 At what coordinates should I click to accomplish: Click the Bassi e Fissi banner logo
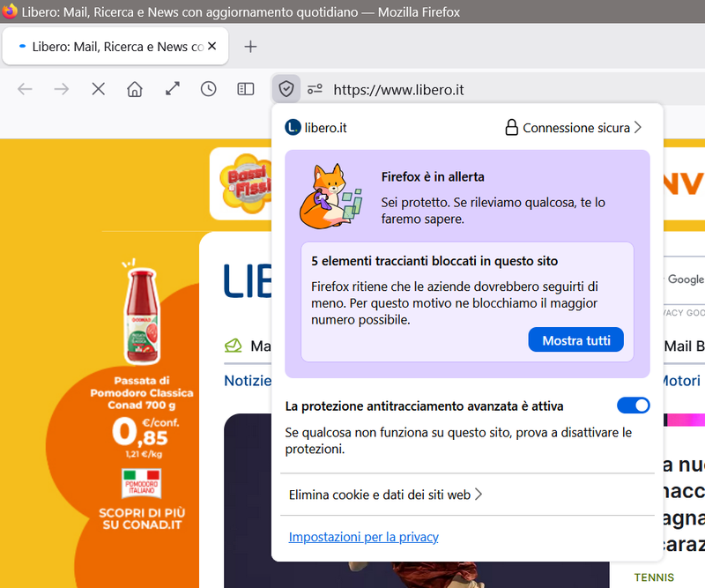pos(245,183)
